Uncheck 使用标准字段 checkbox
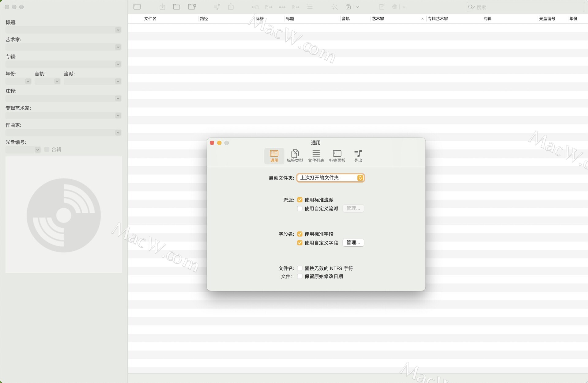Image resolution: width=588 pixels, height=383 pixels. coord(300,234)
